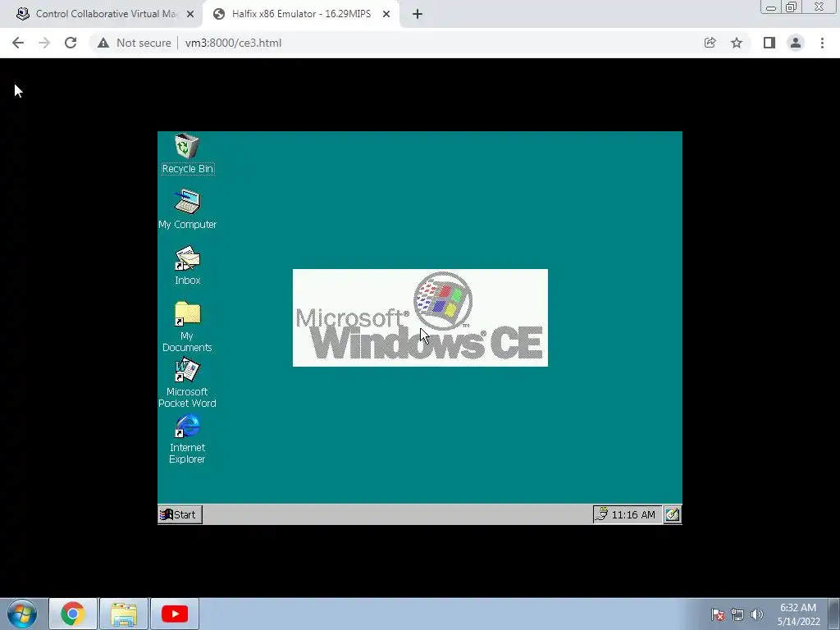The height and width of the screenshot is (630, 840).
Task: Select the My Computer desktop icon
Action: coord(187,209)
